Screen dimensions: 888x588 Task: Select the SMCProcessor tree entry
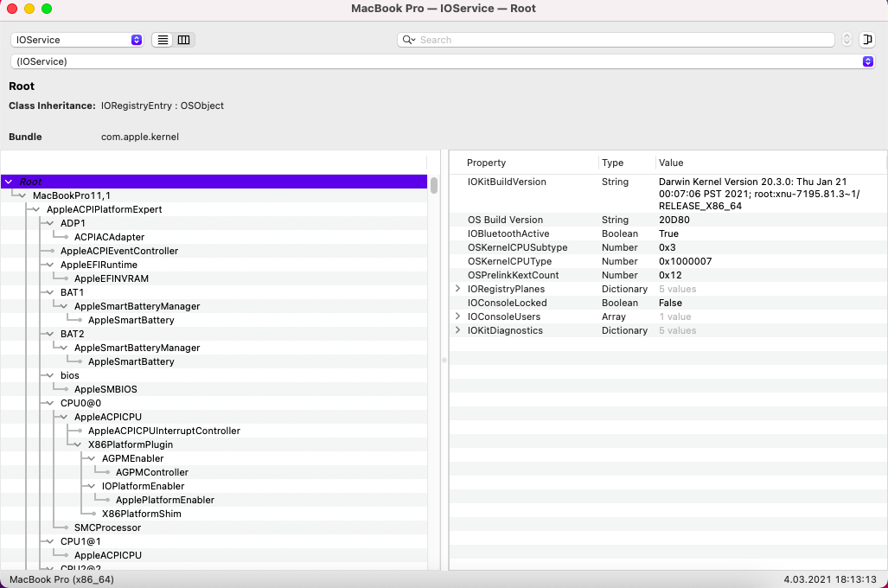click(x=107, y=527)
